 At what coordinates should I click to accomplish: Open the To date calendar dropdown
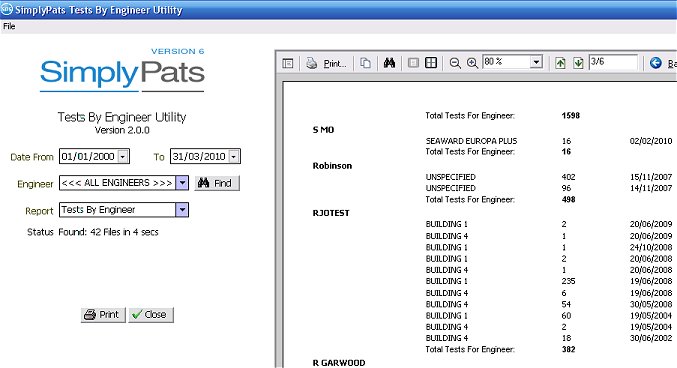pyautogui.click(x=234, y=156)
